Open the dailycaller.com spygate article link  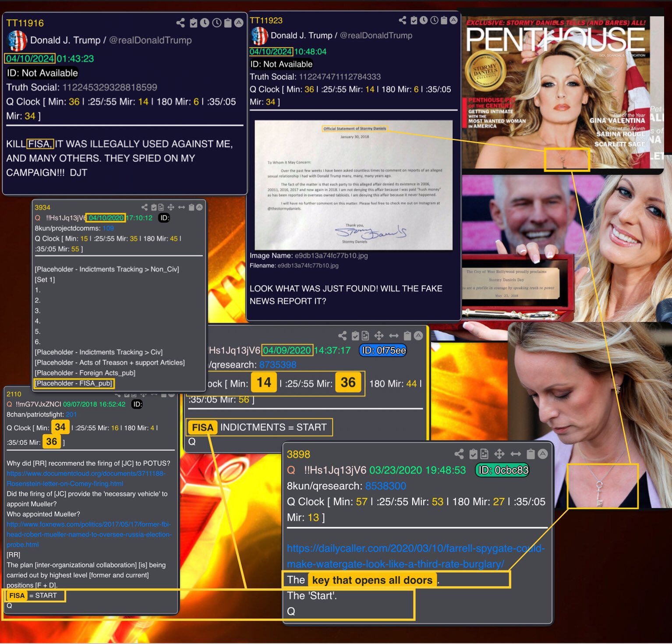click(416, 556)
